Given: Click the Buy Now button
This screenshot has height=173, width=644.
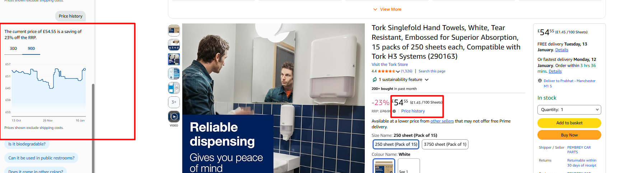Looking at the screenshot, I should click(569, 135).
